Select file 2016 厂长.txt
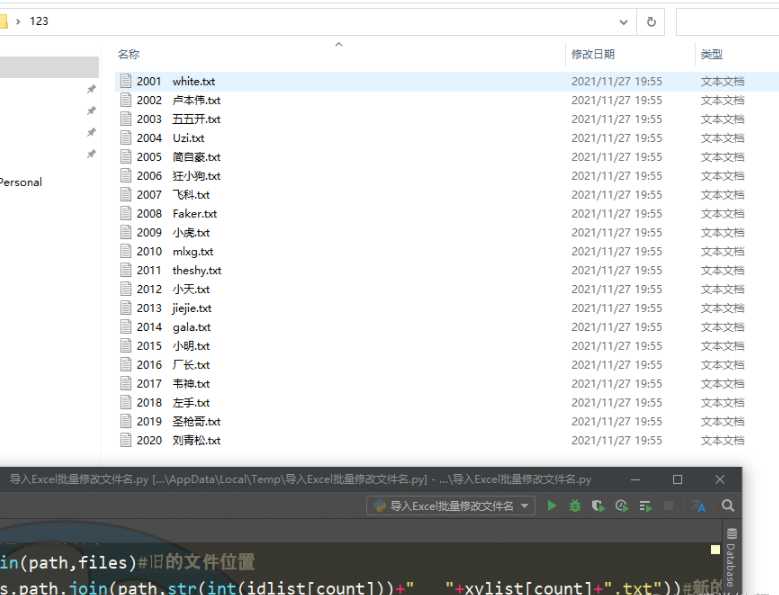The width and height of the screenshot is (779, 595). pyautogui.click(x=173, y=365)
